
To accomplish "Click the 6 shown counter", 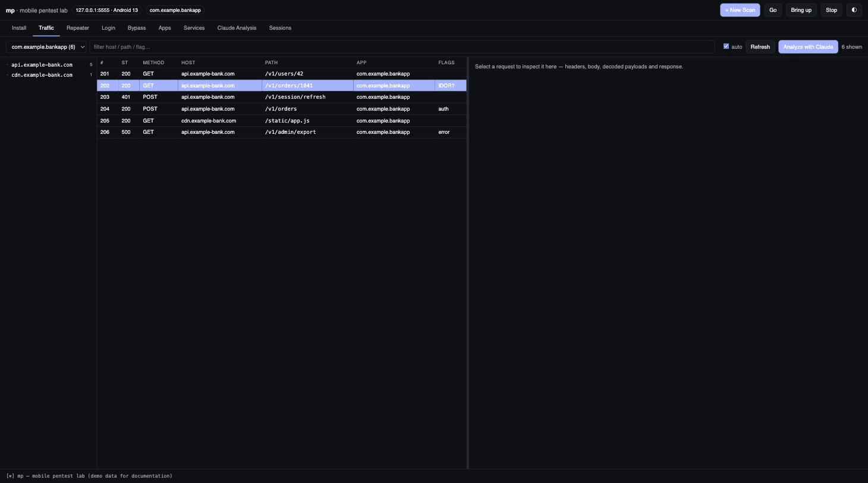I will (851, 47).
